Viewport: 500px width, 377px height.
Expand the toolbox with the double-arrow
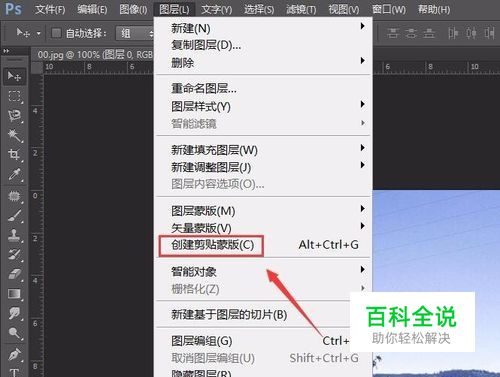pyautogui.click(x=6, y=51)
